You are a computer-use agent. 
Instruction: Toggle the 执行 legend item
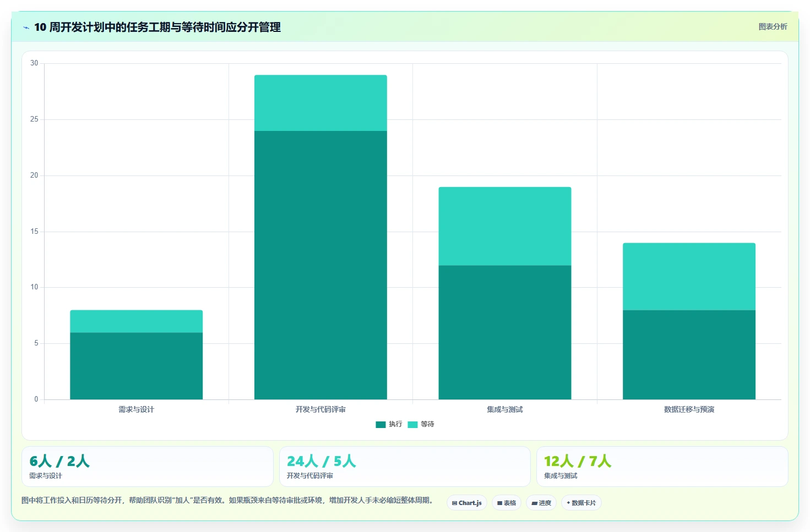[x=389, y=424]
